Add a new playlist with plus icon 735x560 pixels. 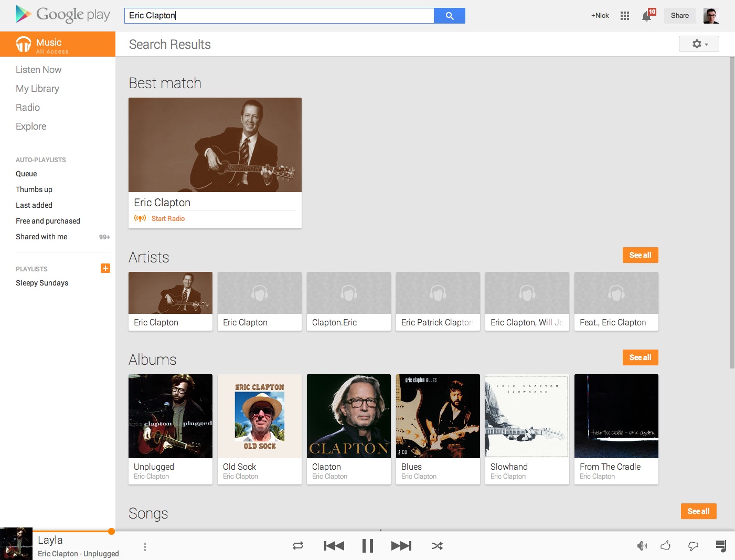pyautogui.click(x=105, y=268)
